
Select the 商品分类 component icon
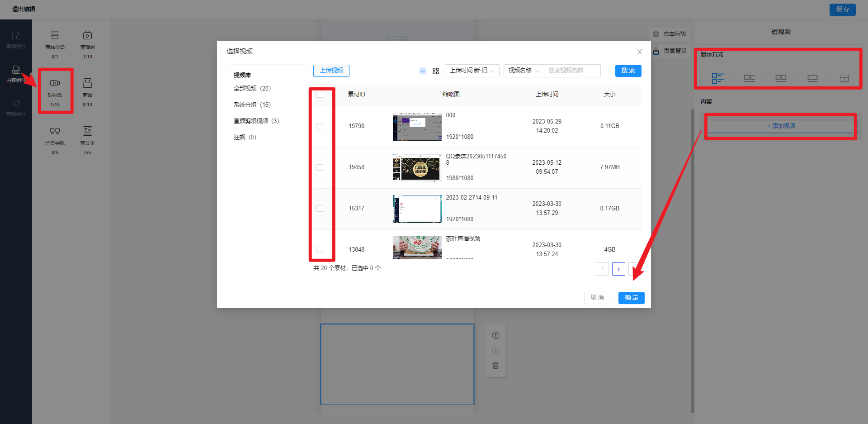click(55, 36)
